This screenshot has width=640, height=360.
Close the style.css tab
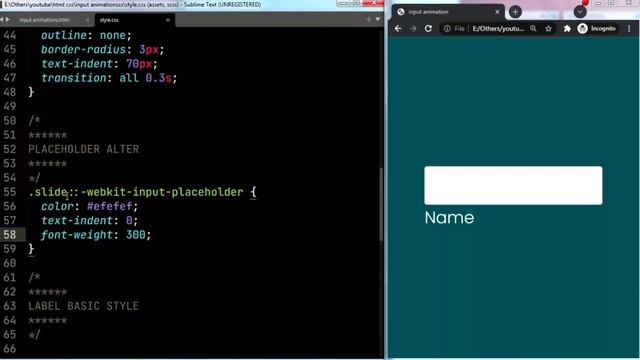[168, 20]
